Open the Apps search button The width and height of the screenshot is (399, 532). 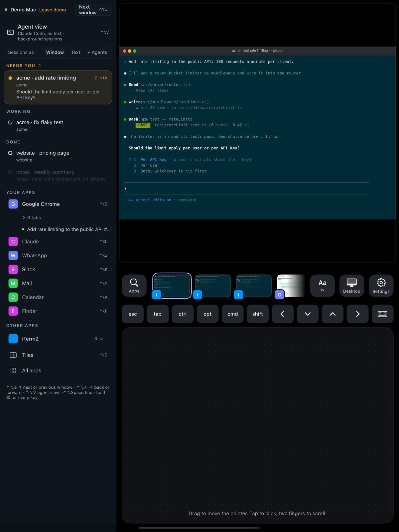pos(134,286)
